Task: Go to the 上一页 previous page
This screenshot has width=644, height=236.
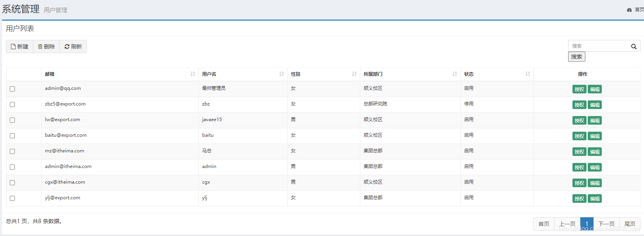Action: [567, 224]
